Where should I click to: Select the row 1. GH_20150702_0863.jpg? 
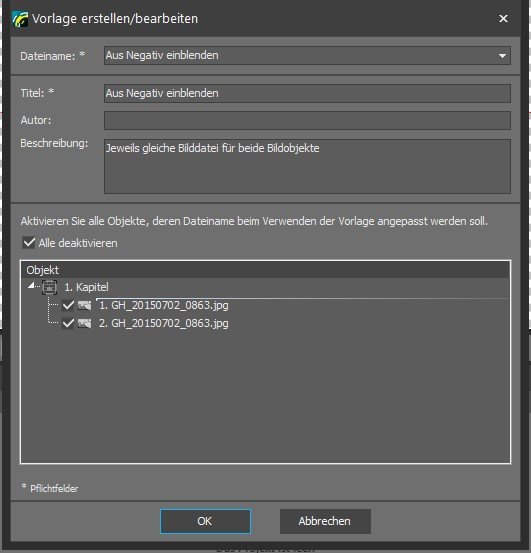coord(265,305)
